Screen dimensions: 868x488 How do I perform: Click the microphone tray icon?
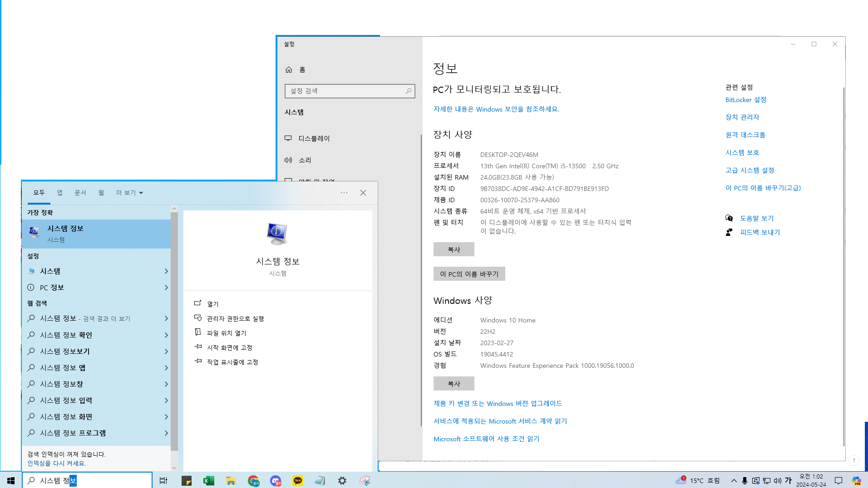point(745,480)
